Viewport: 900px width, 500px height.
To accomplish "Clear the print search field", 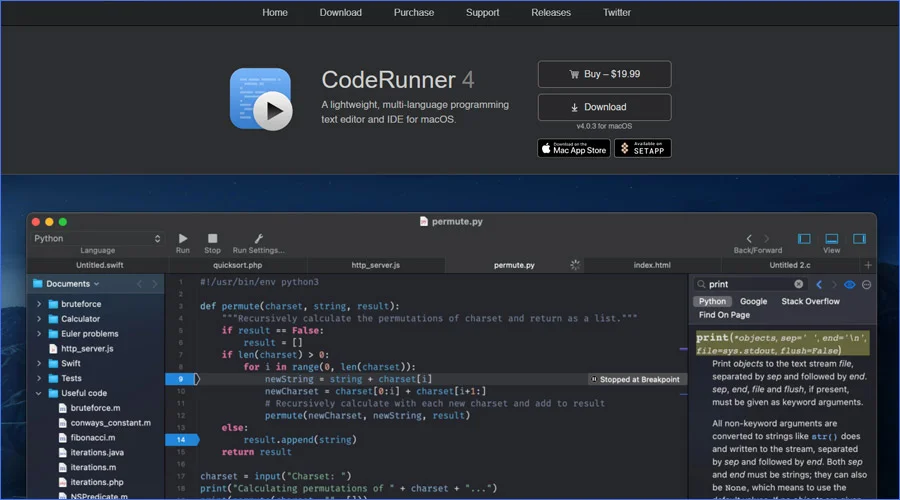I will click(x=798, y=284).
